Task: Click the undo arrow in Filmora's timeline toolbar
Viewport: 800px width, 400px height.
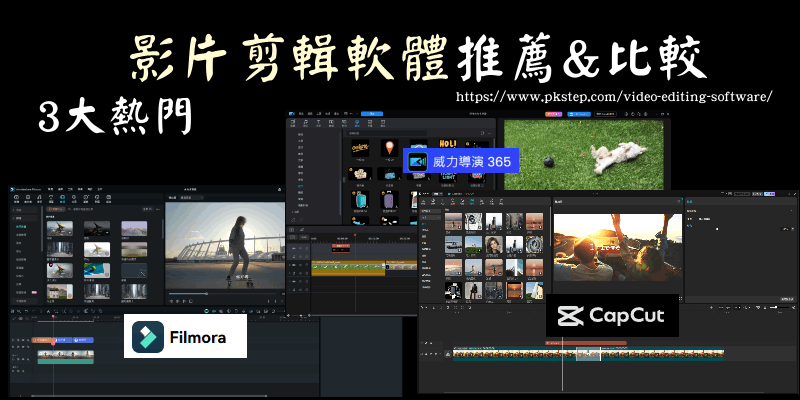Action: [27, 311]
